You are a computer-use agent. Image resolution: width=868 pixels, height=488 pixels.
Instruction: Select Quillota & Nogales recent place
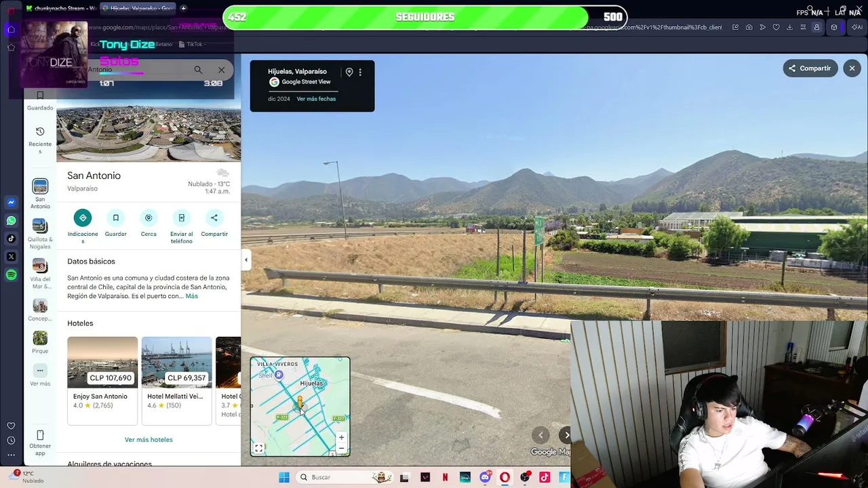(x=40, y=234)
